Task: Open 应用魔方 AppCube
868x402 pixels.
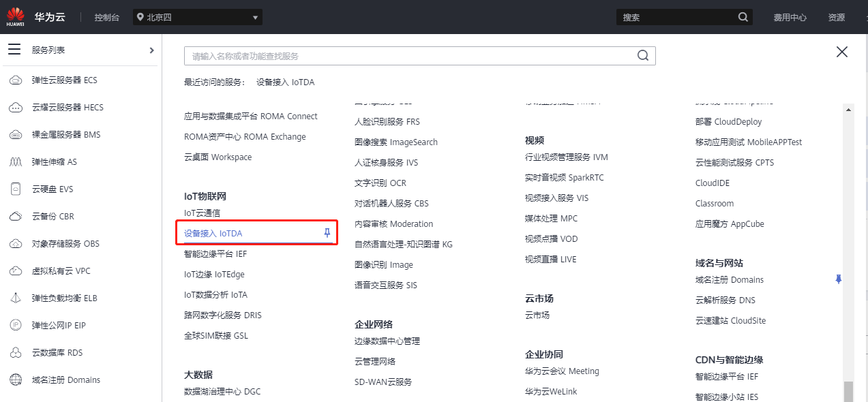Action: [730, 223]
